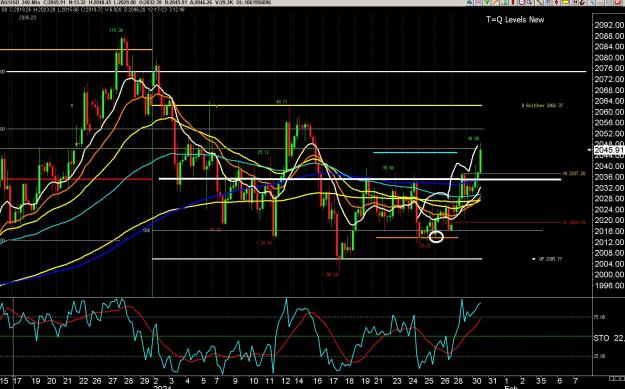Image resolution: width=625 pixels, height=389 pixels.
Task: Select the diagonal line drawing tool
Action: [x=539, y=2]
